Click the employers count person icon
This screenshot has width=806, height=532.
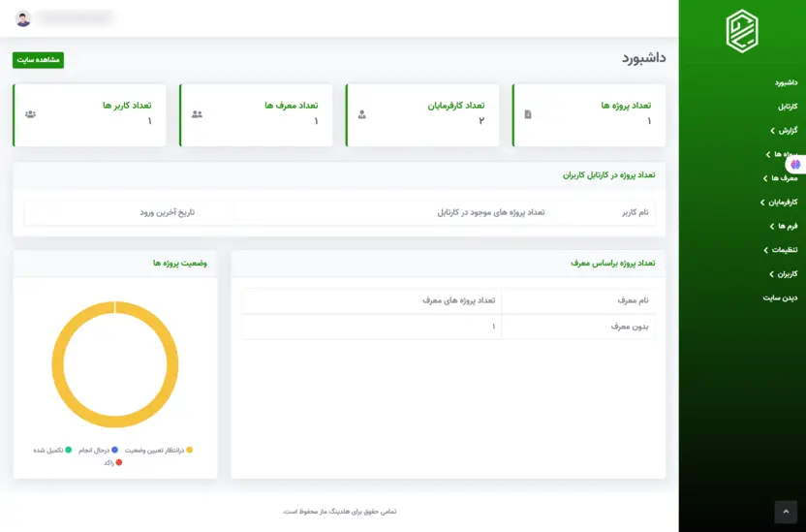[x=362, y=114]
